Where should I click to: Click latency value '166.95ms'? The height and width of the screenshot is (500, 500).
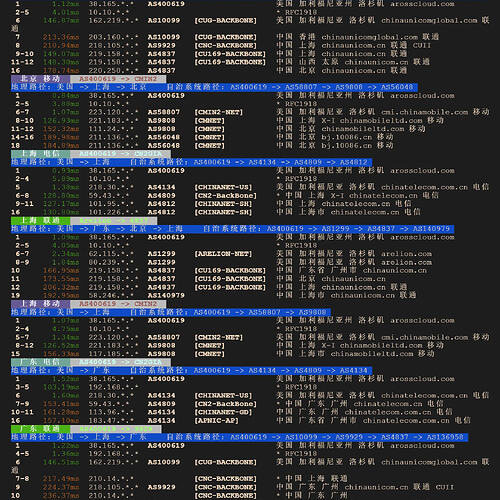[61, 270]
